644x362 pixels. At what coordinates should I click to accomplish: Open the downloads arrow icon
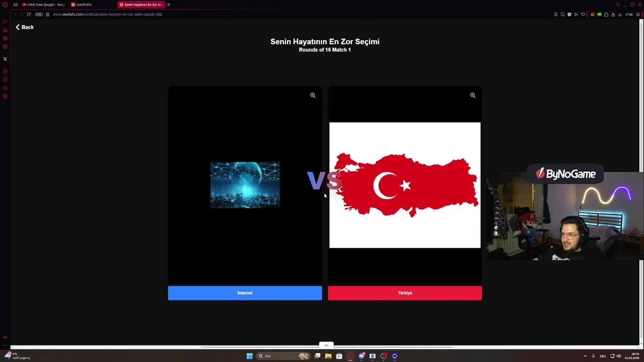(x=620, y=15)
